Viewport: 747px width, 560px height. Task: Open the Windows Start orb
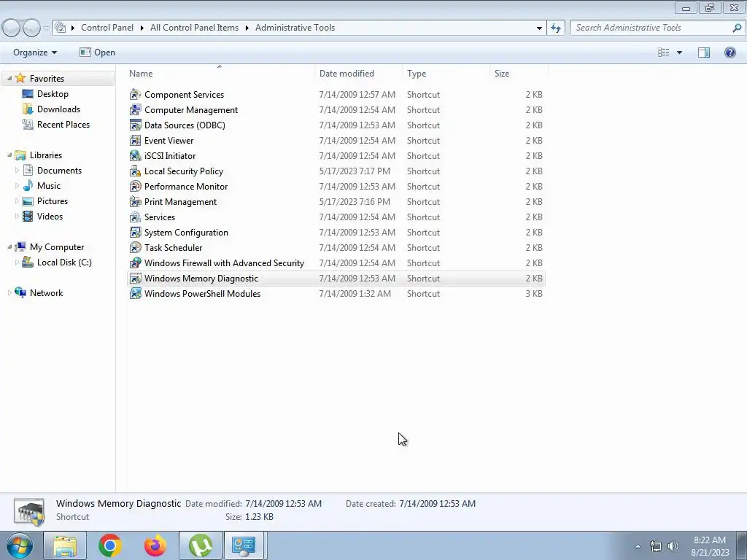pos(20,545)
